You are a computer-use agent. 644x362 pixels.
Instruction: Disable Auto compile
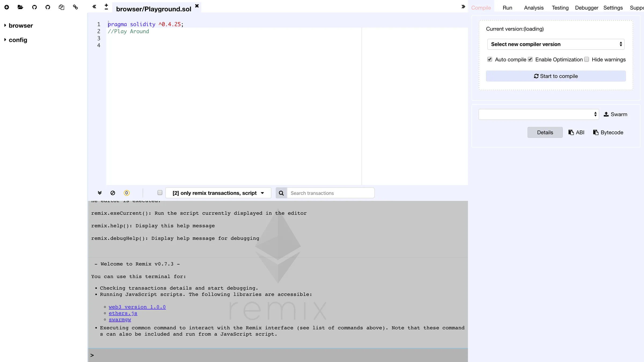pyautogui.click(x=490, y=59)
